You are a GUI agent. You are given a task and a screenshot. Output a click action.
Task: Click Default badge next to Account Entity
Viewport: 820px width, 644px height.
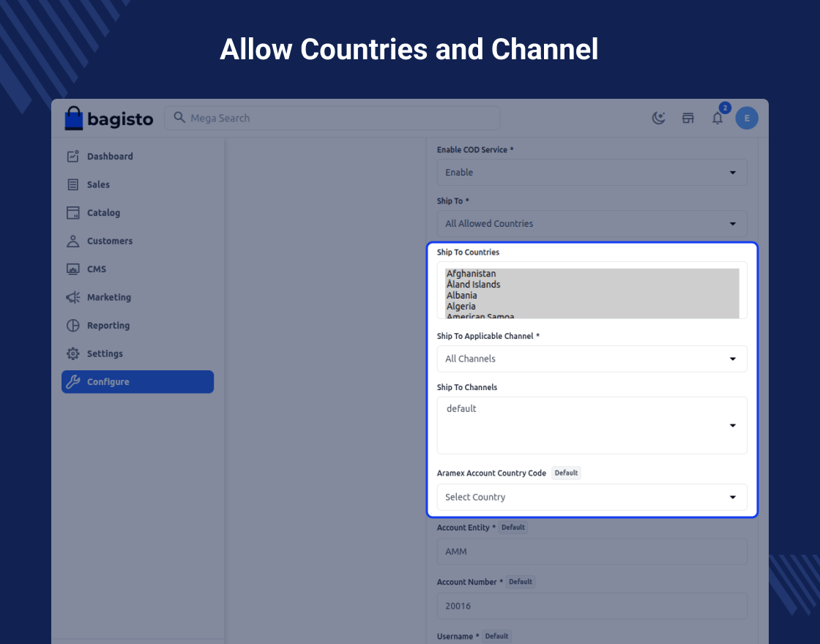513,528
